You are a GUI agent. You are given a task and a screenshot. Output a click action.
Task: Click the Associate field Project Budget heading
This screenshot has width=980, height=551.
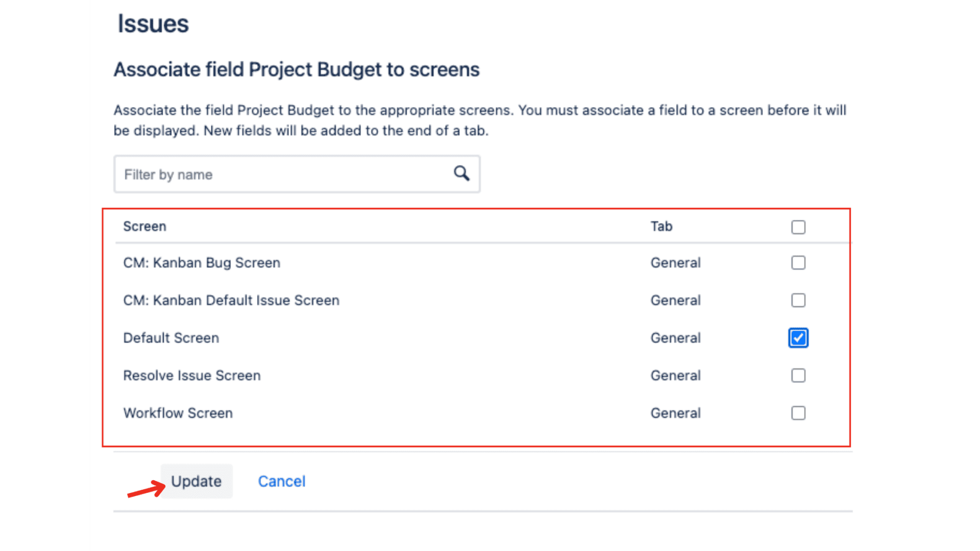(x=296, y=69)
